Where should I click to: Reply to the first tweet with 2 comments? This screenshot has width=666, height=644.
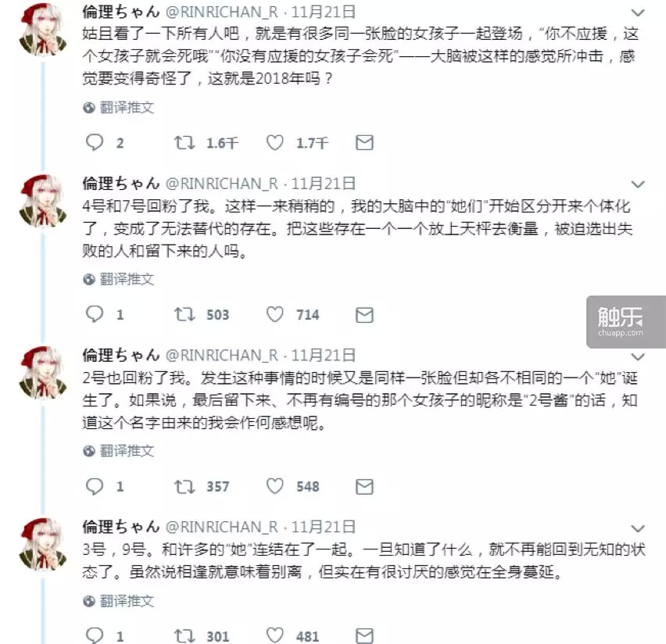95,143
